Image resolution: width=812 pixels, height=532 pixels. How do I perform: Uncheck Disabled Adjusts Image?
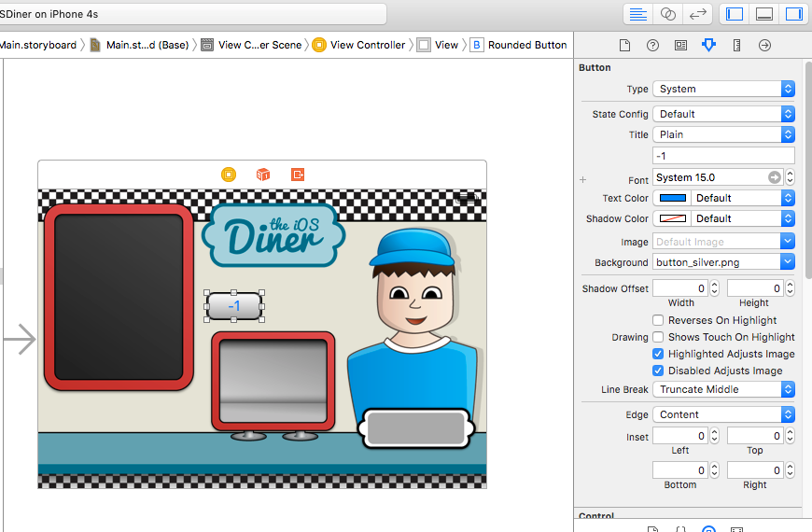[658, 371]
